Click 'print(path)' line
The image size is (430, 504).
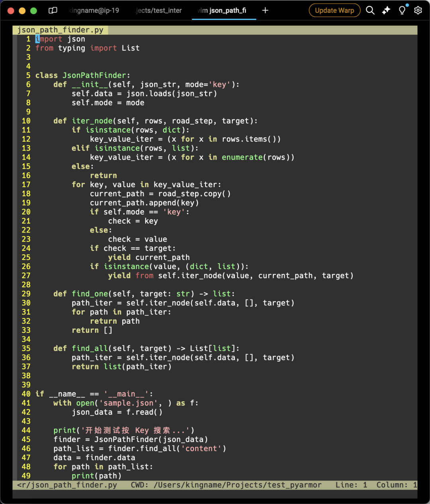coord(96,476)
